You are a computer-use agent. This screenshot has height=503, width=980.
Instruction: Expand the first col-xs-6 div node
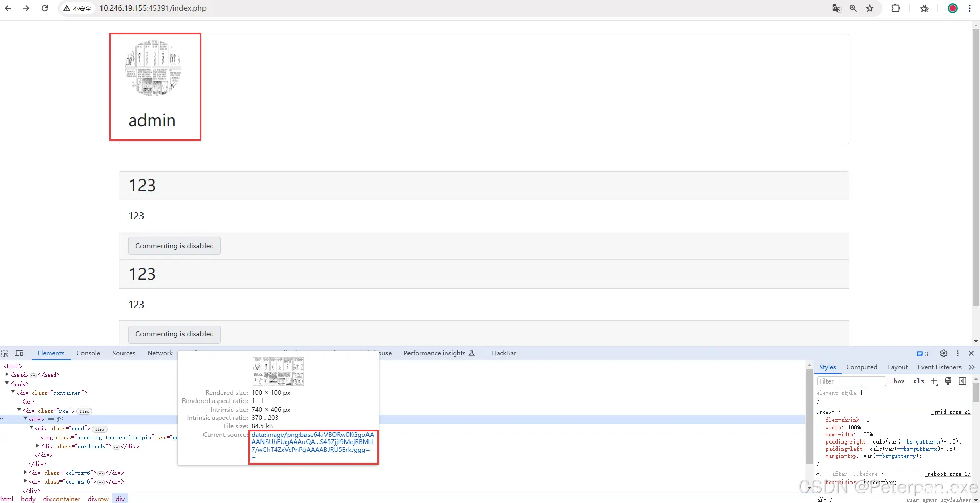(26, 472)
